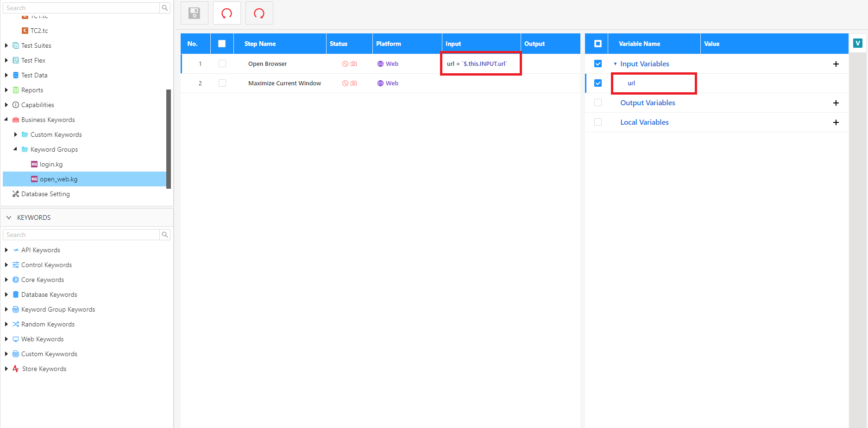Add a new local variable with plus
The image size is (868, 428).
tap(836, 122)
